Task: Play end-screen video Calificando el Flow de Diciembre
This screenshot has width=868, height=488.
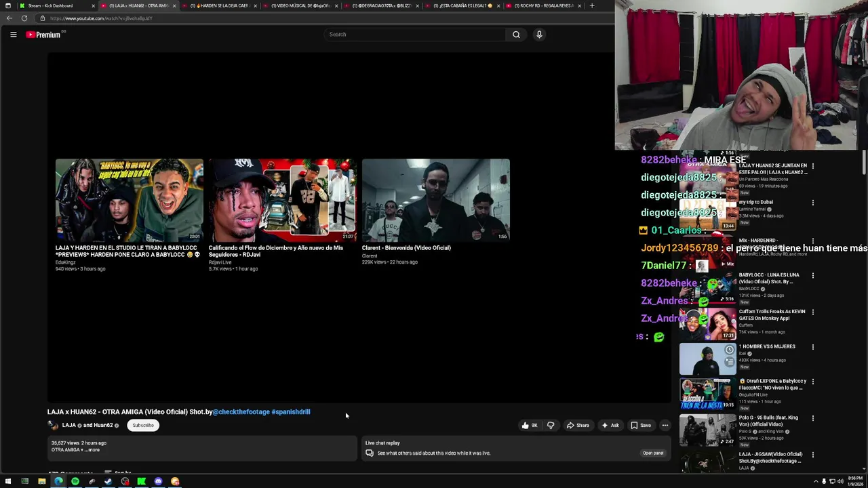Action: (283, 200)
